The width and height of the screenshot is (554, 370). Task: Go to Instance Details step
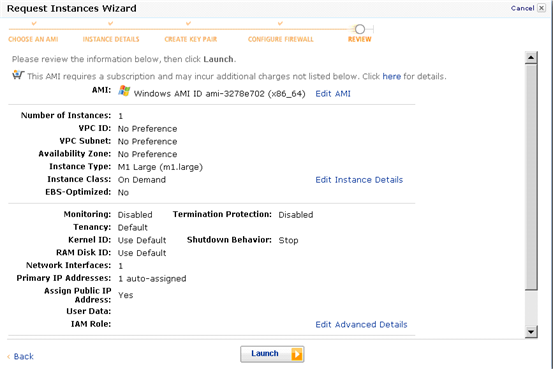(111, 39)
